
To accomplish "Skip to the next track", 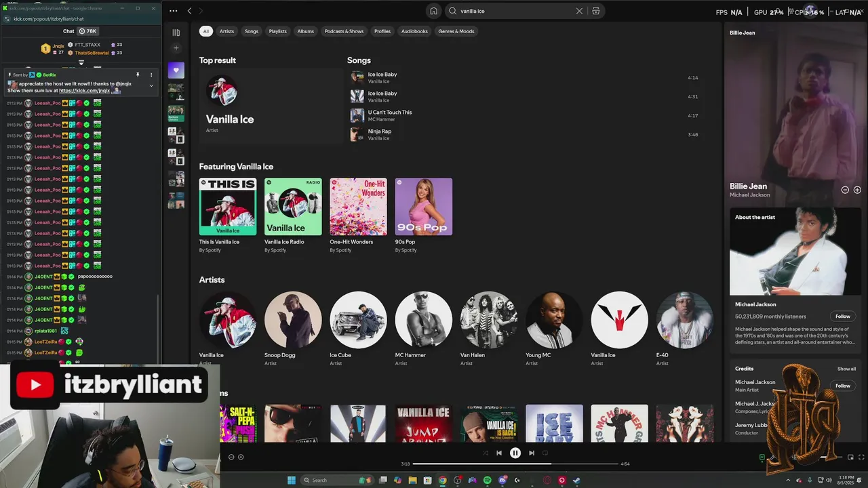I will 532,453.
